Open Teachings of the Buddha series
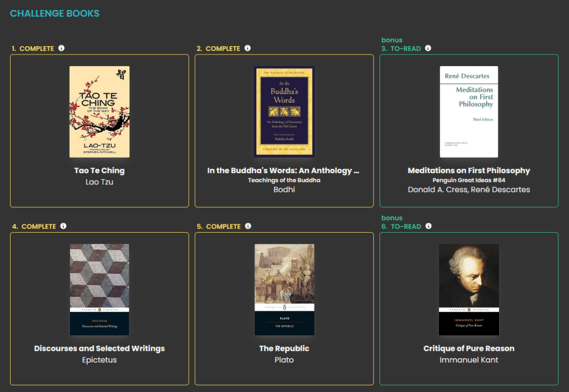This screenshot has width=569, height=392. (284, 180)
